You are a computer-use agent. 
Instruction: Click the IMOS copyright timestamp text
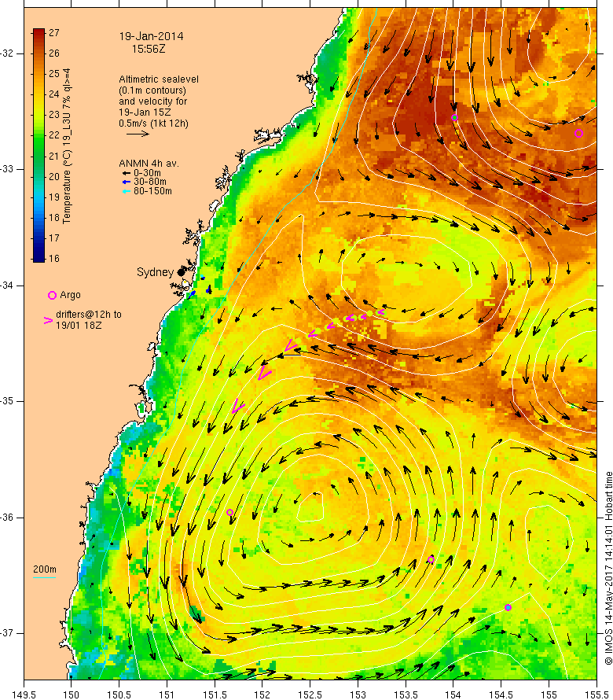(608, 568)
